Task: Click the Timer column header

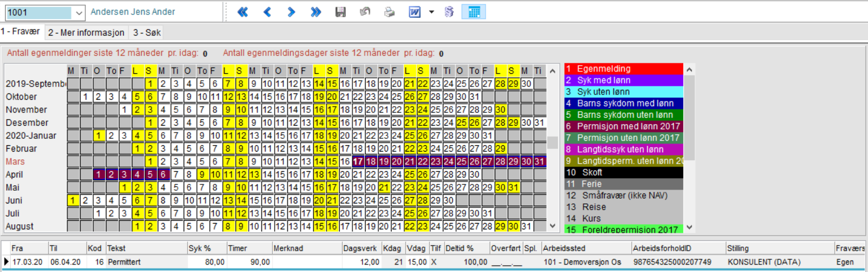Action: tap(249, 248)
